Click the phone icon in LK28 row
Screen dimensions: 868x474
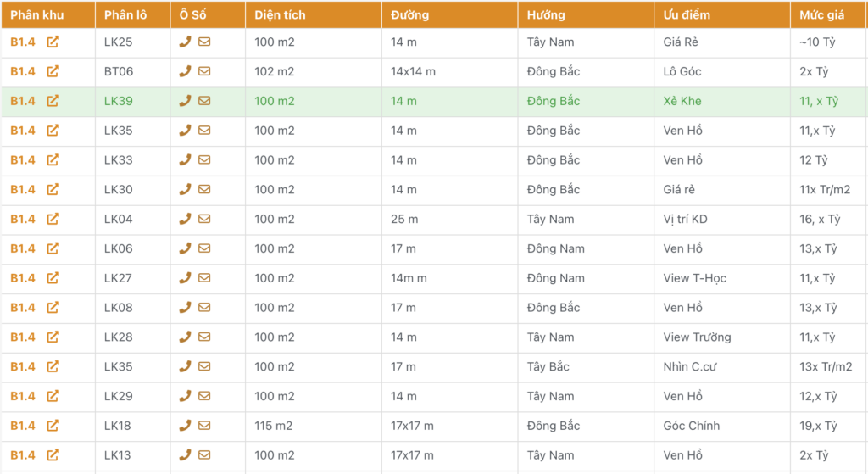point(185,337)
